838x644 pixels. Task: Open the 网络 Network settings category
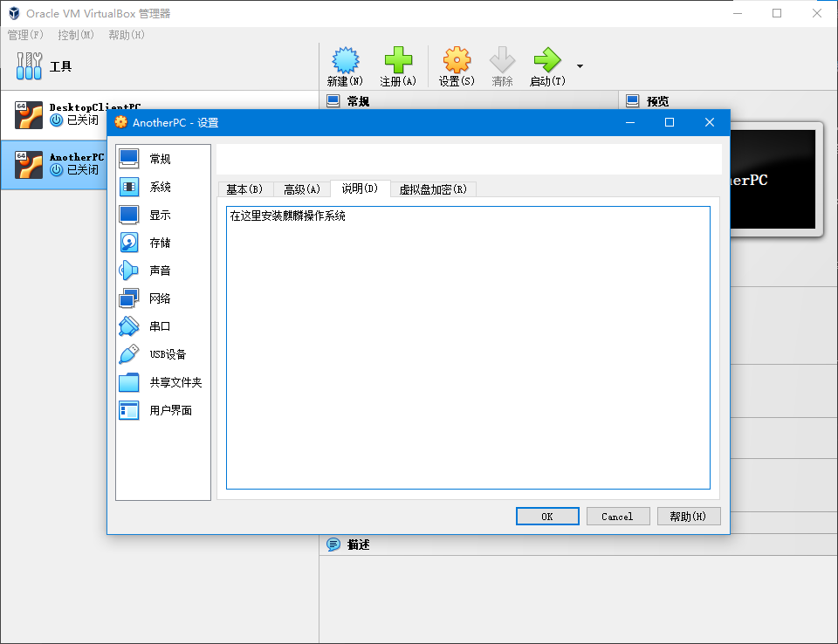pos(163,298)
